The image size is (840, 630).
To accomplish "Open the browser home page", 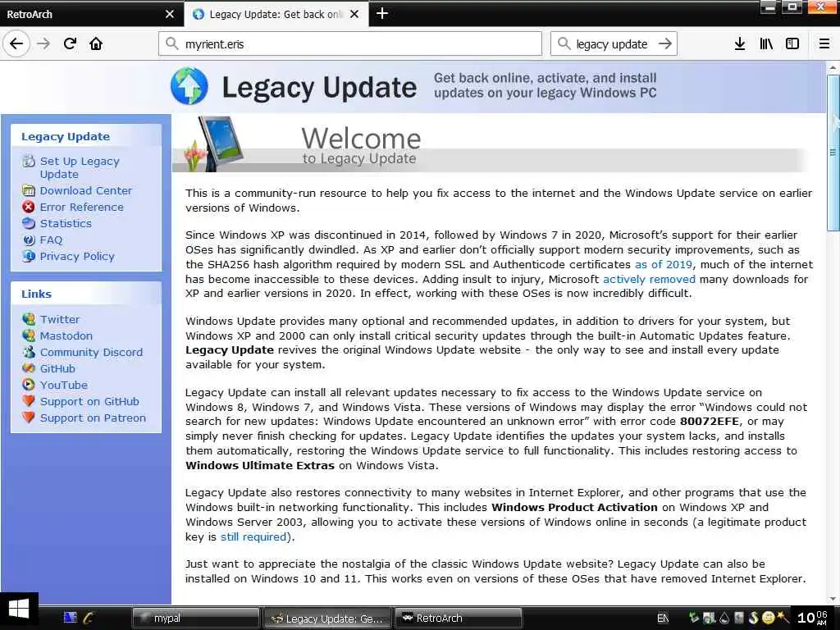I will 96,43.
